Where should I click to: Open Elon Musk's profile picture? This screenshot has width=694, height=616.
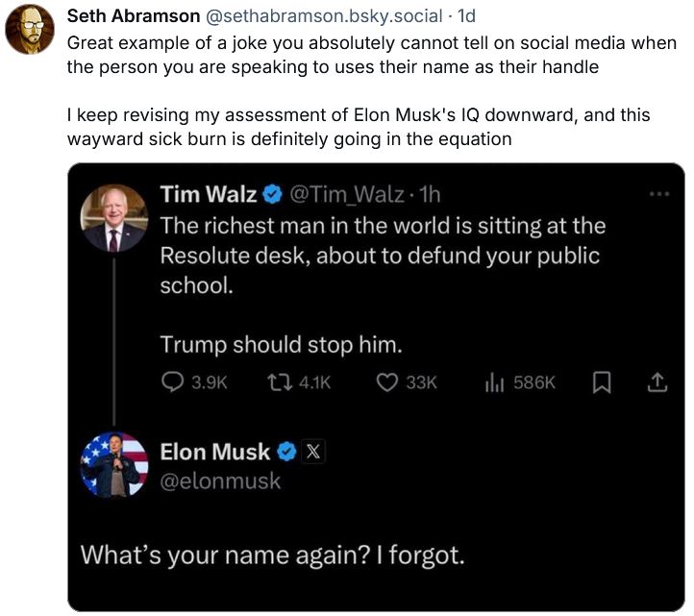(x=114, y=465)
